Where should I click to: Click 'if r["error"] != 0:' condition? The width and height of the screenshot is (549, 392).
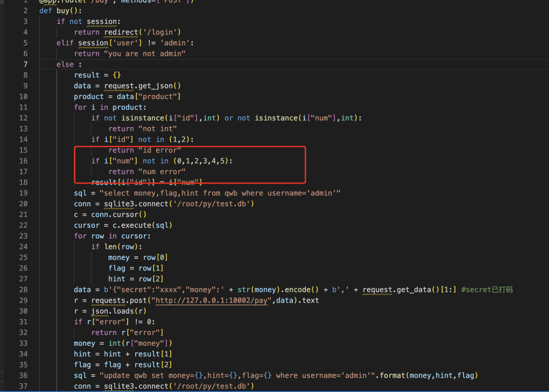[114, 322]
